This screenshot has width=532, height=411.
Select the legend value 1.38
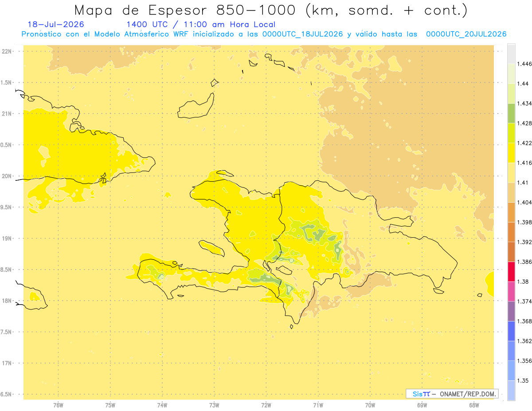pos(524,282)
